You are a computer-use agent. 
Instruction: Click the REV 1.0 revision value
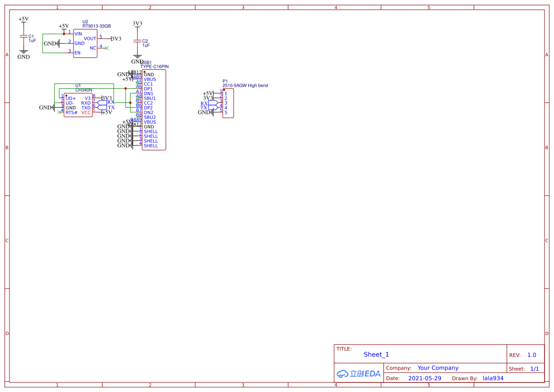pos(532,355)
